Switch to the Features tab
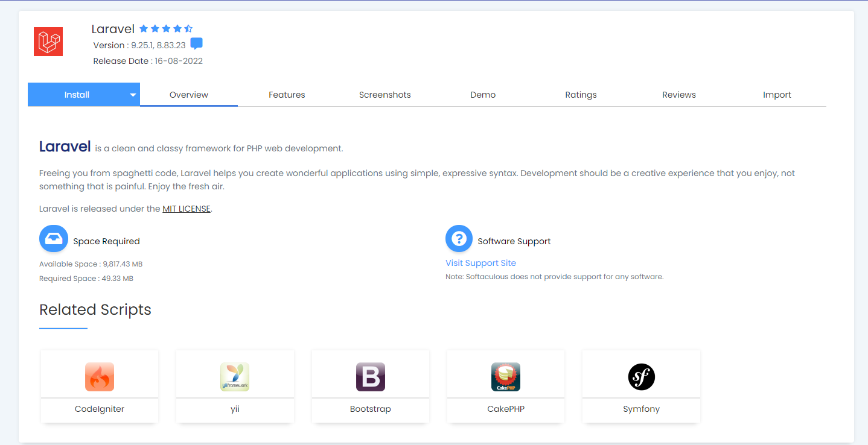The height and width of the screenshot is (445, 868). [x=287, y=95]
